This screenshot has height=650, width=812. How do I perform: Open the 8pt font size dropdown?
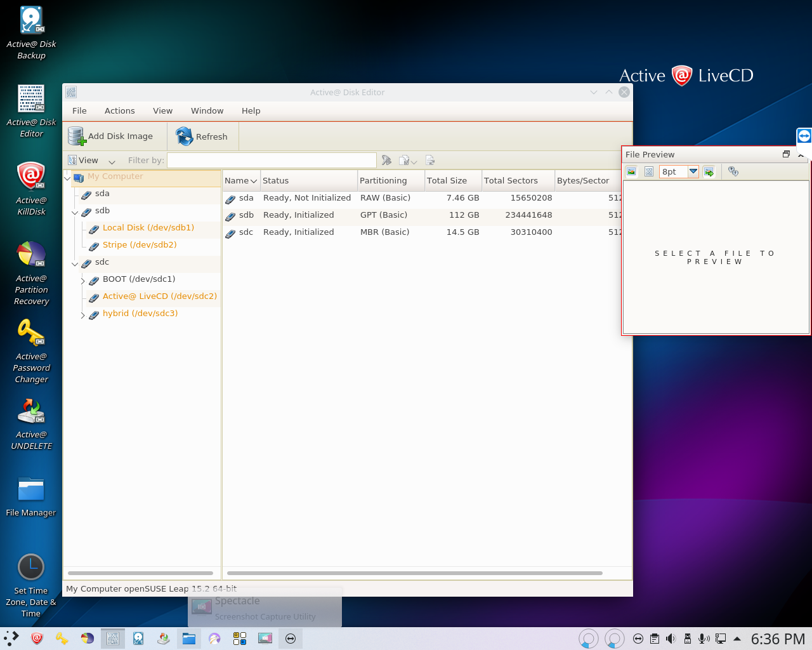coord(693,171)
